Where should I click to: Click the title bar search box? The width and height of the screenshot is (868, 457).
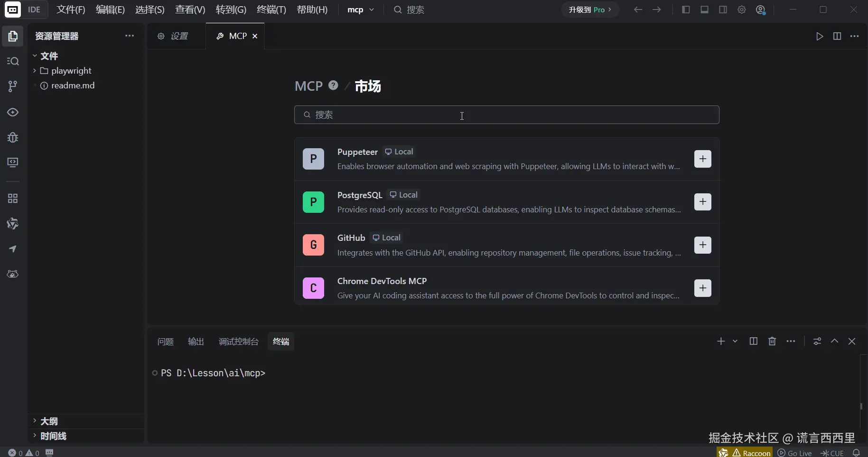(x=409, y=10)
